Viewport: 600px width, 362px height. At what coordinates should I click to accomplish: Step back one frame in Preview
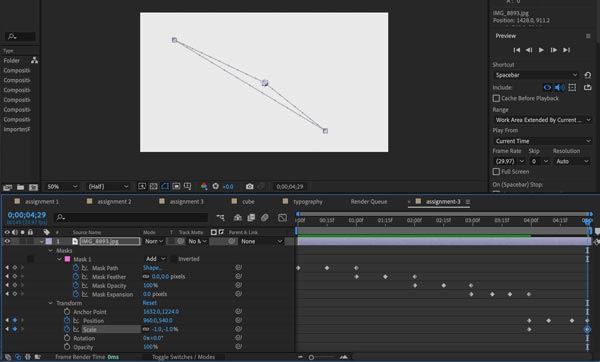coord(529,50)
